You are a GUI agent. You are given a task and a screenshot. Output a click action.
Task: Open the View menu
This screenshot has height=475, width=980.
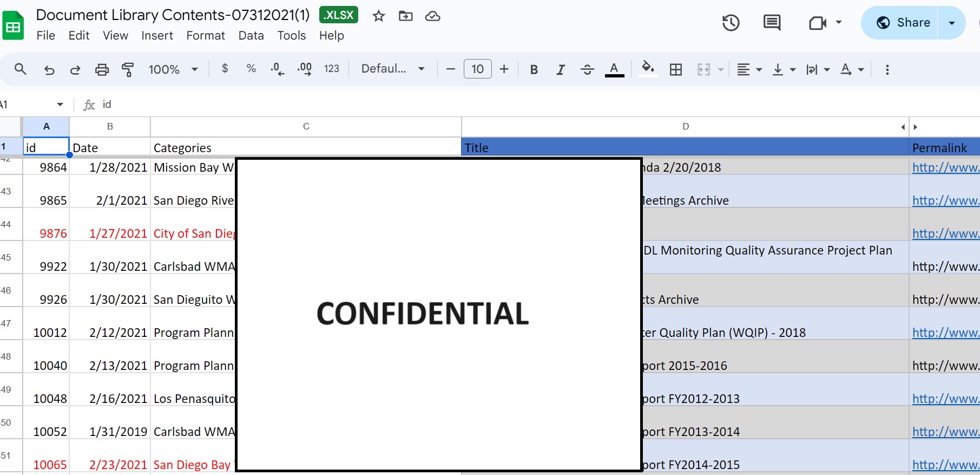115,36
